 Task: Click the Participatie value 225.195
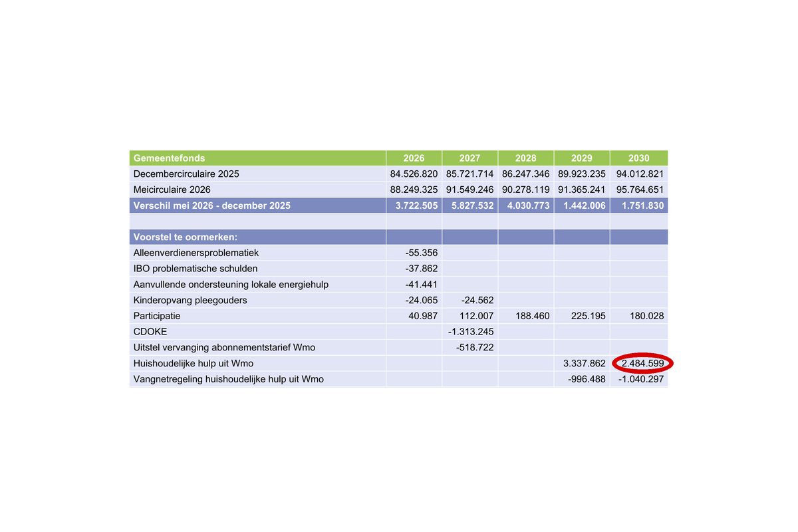point(588,316)
